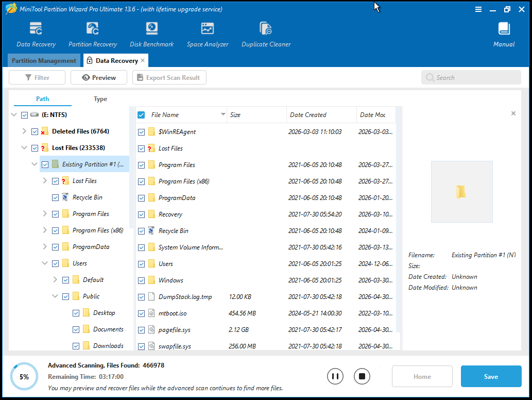Click the Filter button
The width and height of the screenshot is (532, 400).
(x=37, y=77)
